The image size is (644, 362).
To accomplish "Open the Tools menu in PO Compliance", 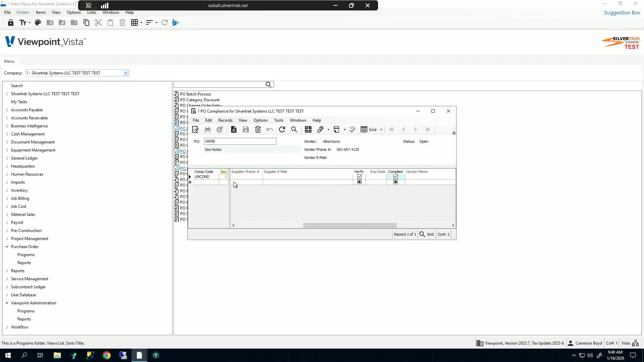I will (278, 120).
